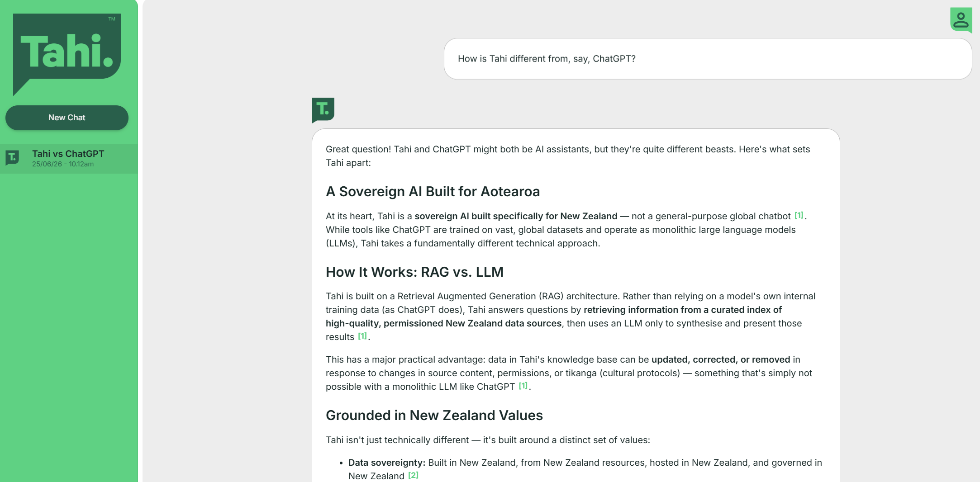Click the timestamp '25/06/26 - 10.12am'
The width and height of the screenshot is (980, 482).
point(63,164)
